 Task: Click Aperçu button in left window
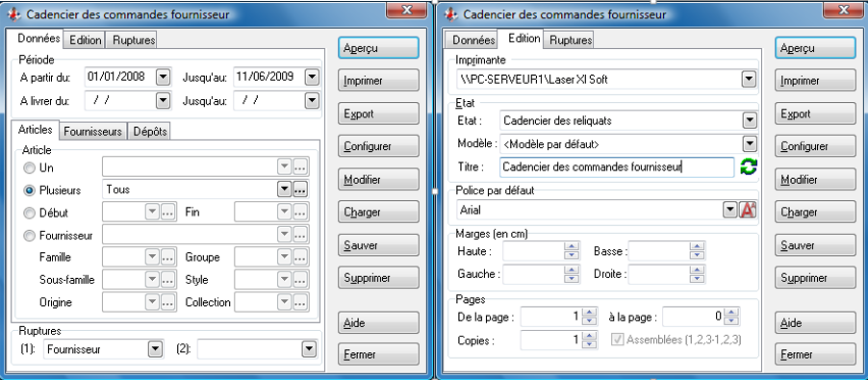tap(378, 48)
